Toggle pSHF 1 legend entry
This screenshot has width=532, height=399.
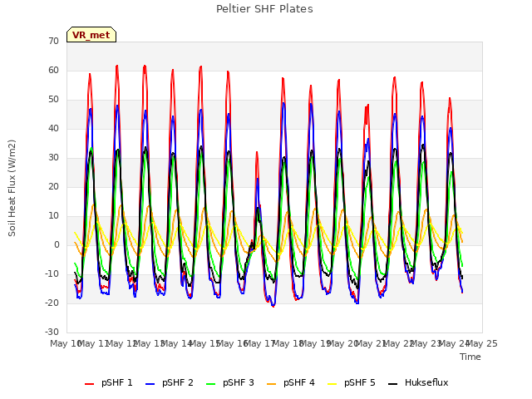(109, 382)
